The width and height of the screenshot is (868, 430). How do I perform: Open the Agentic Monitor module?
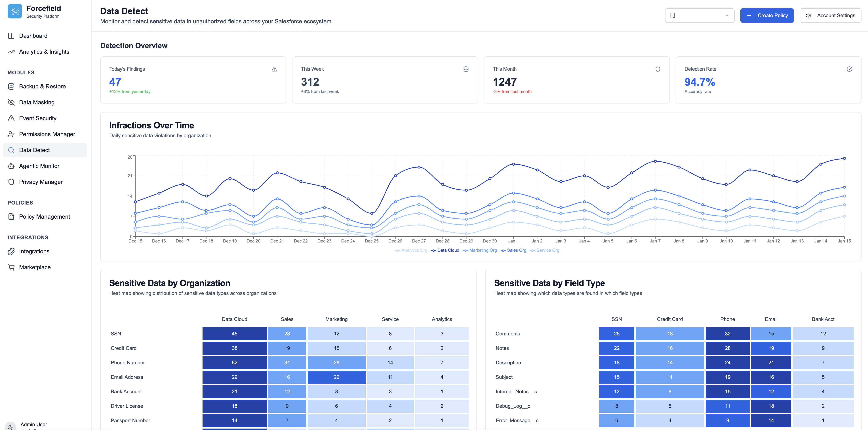(39, 166)
